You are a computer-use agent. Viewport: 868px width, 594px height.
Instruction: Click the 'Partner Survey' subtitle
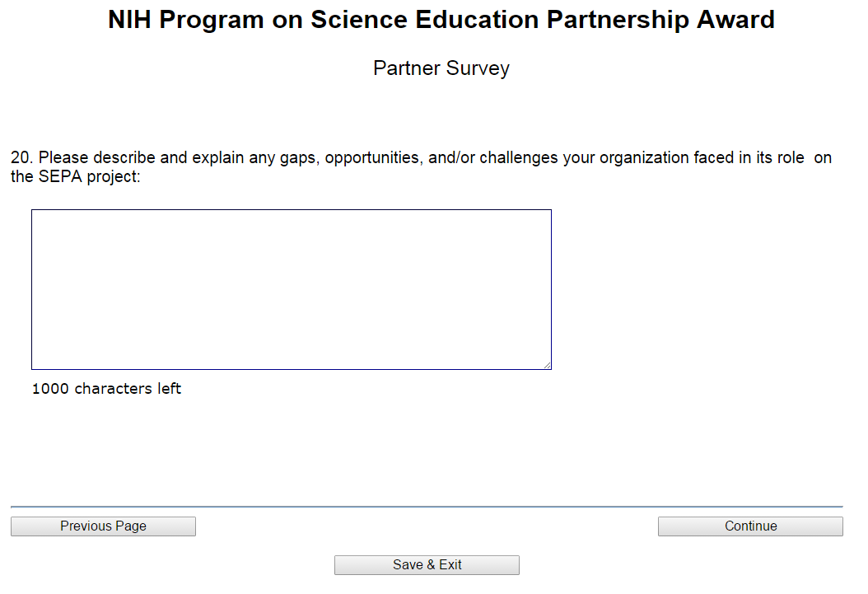coord(441,68)
